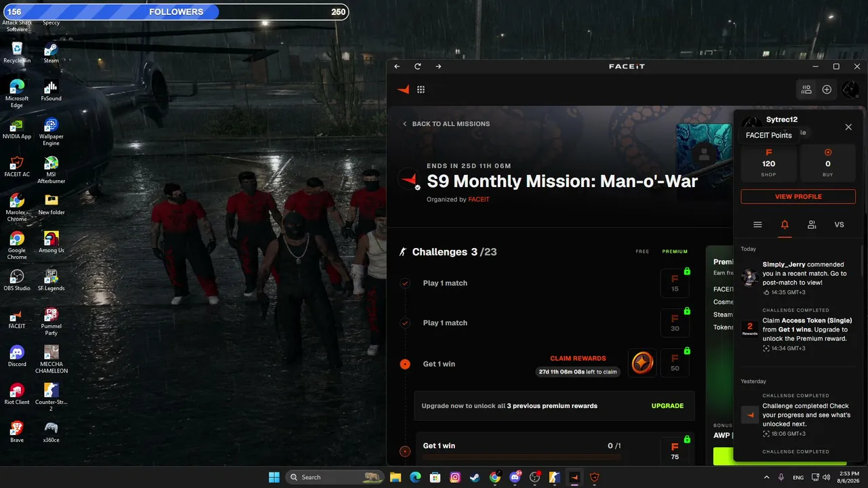Open the FACEIT home logo
Screen dimensions: 868x488
403,89
